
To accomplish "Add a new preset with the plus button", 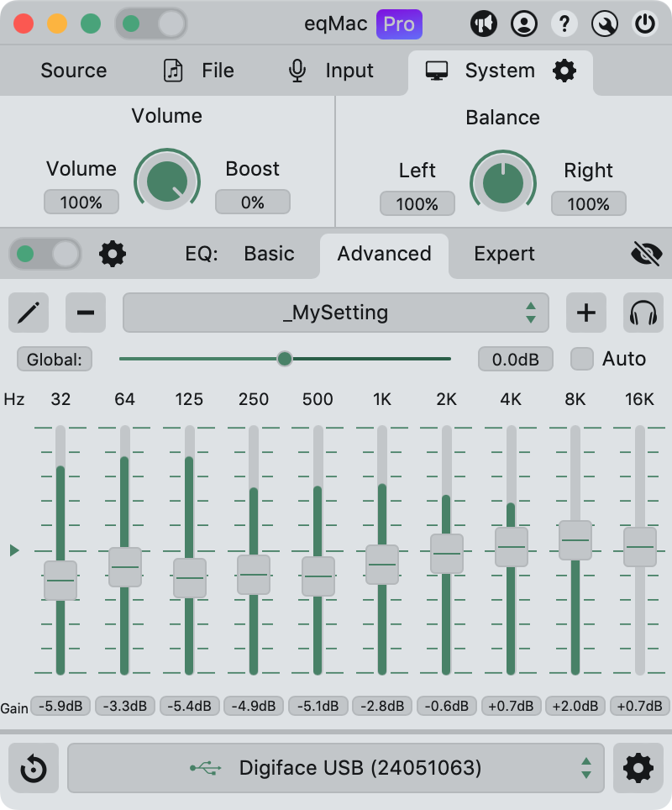I will 586,313.
